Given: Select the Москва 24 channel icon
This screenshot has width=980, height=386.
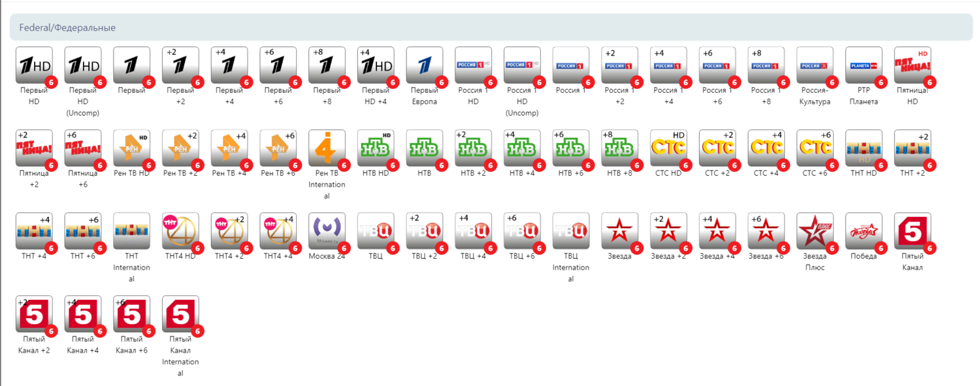Looking at the screenshot, I should coord(327,231).
